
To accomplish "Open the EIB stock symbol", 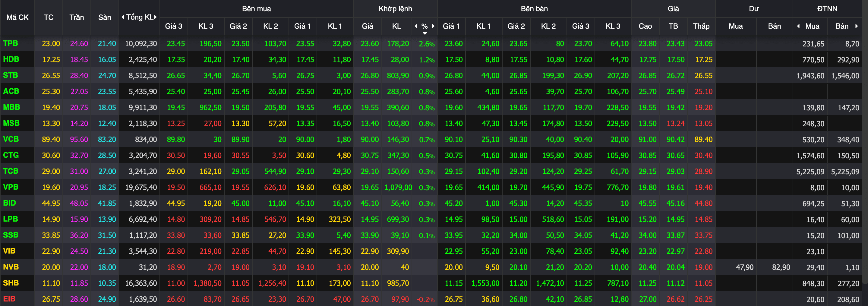I will tap(9, 298).
